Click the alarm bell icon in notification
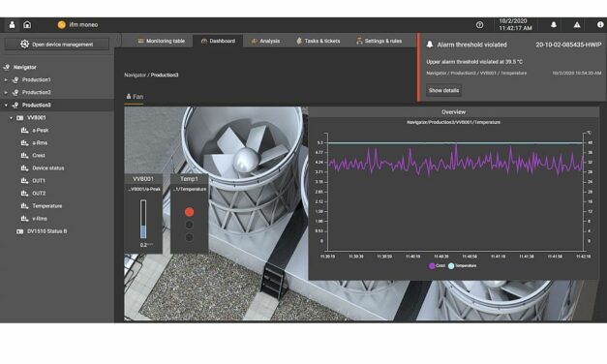The height and width of the screenshot is (364, 607). coord(430,45)
